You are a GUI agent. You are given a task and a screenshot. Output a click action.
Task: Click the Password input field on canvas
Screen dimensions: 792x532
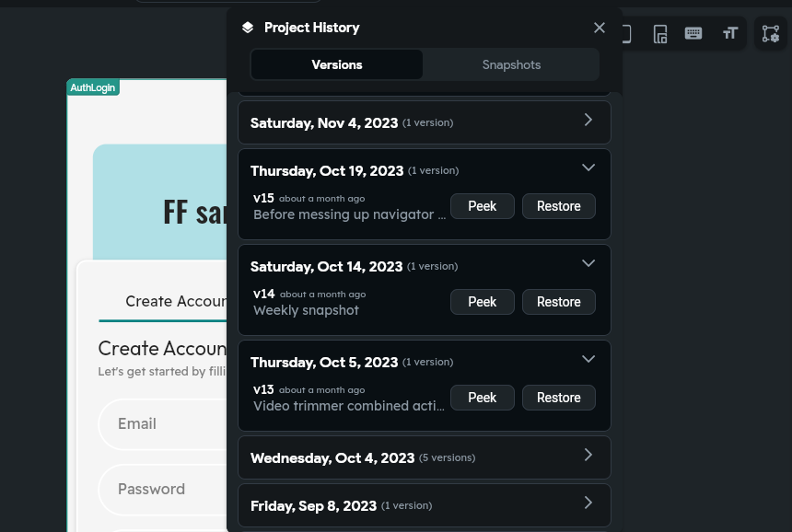click(163, 489)
